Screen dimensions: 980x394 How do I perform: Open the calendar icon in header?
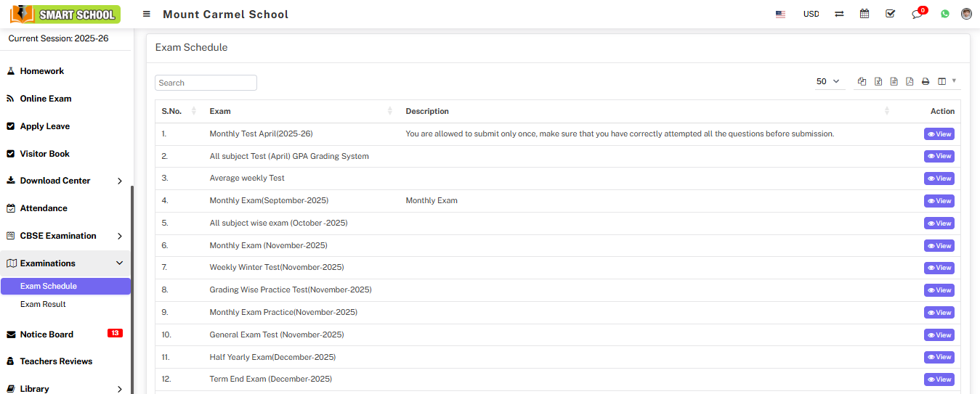point(864,14)
